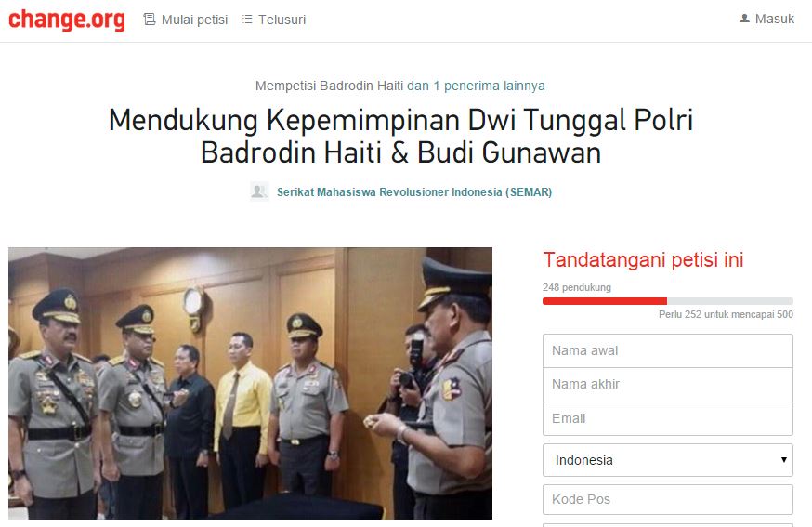Viewport: 812px width, 527px height.
Task: Click the SEMAR profile avatar icon
Action: point(259,191)
